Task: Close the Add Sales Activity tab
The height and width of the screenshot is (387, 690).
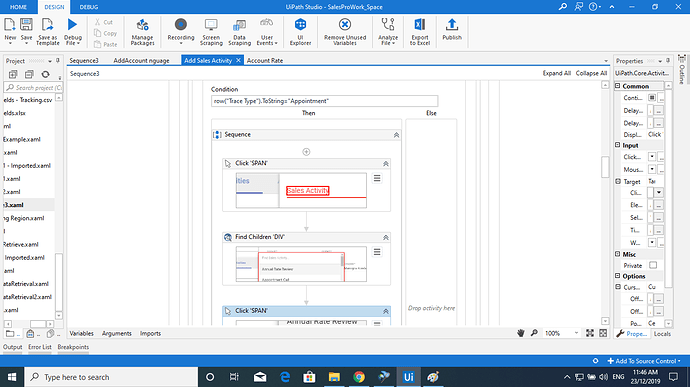Action: tap(238, 60)
